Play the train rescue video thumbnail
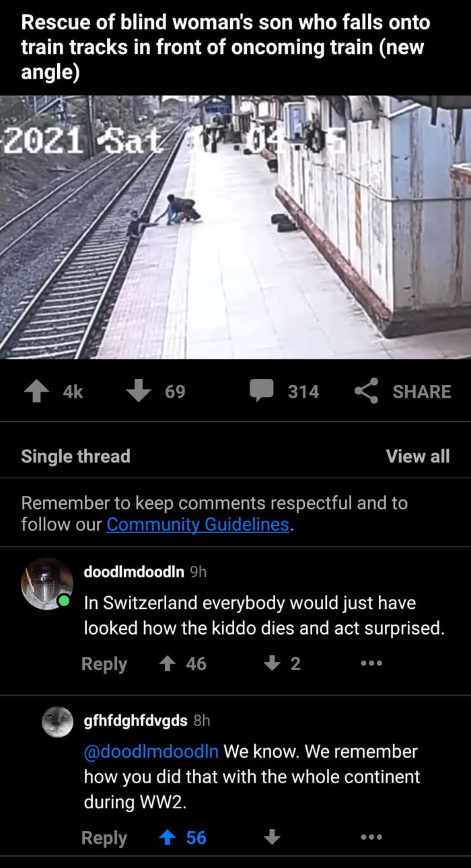This screenshot has height=868, width=471. [235, 227]
